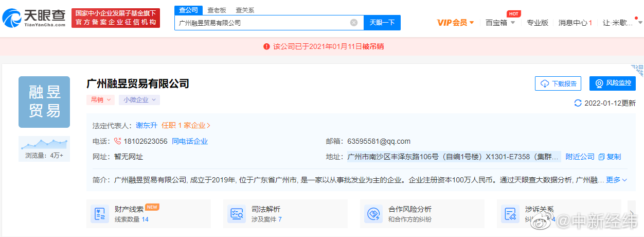644x237 pixels.
Task: Click the 同电话企业 link
Action: pos(190,141)
